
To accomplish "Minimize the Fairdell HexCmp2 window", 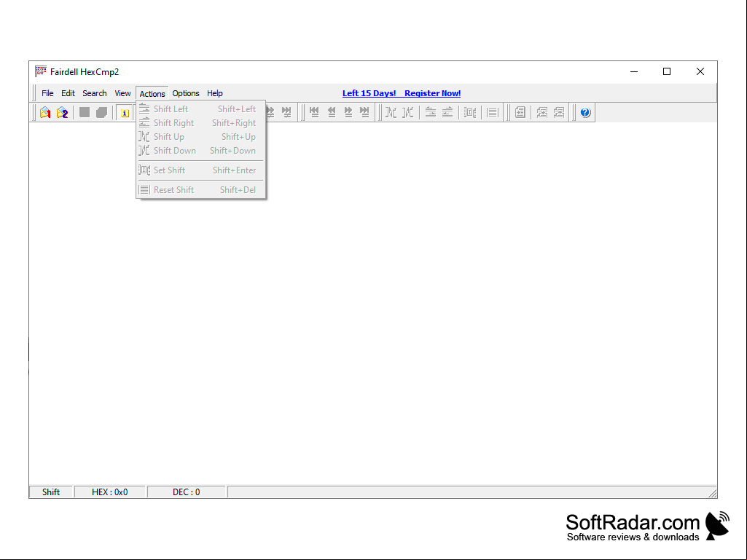I will click(634, 71).
